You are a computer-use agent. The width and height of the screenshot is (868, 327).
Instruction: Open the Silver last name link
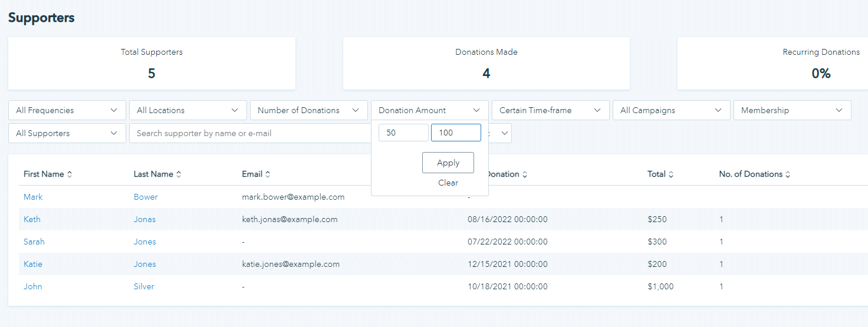(144, 286)
